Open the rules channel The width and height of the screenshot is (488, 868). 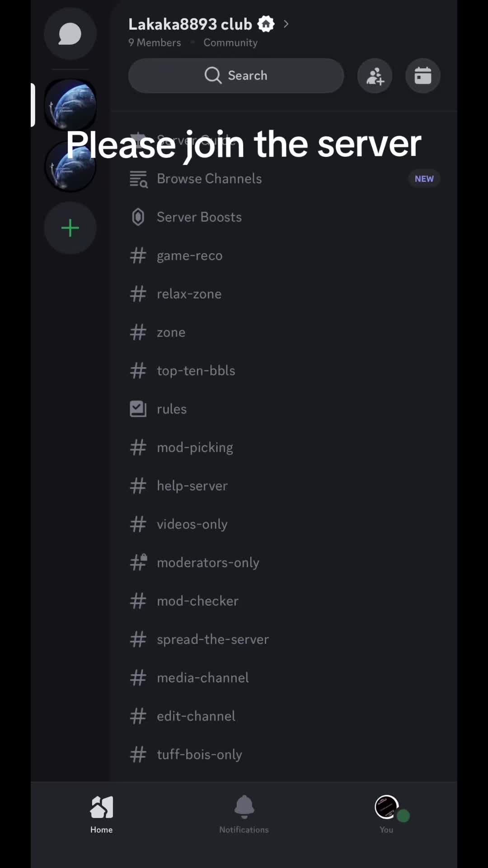click(x=285, y=409)
